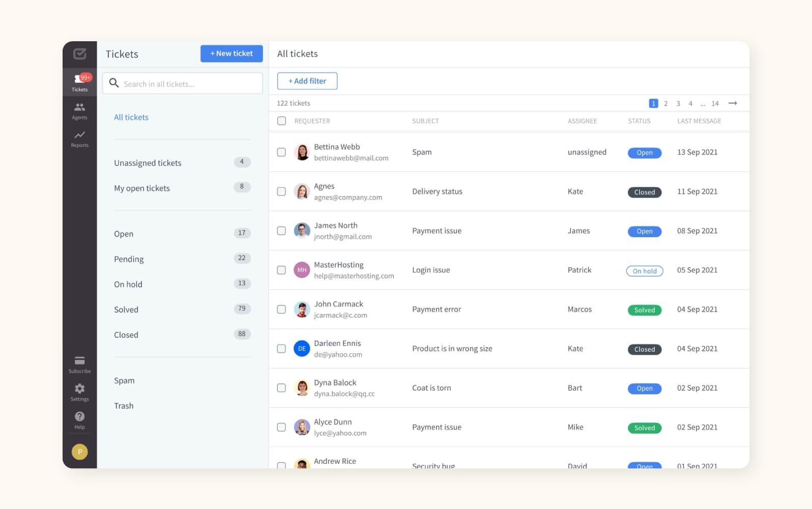
Task: Open the Coat is torn ticket
Action: click(x=431, y=388)
